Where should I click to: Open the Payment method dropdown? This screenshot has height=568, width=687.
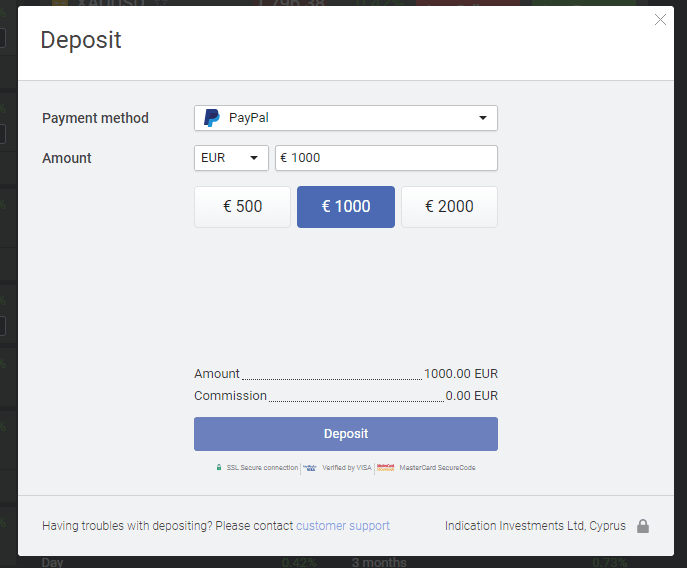click(x=345, y=118)
